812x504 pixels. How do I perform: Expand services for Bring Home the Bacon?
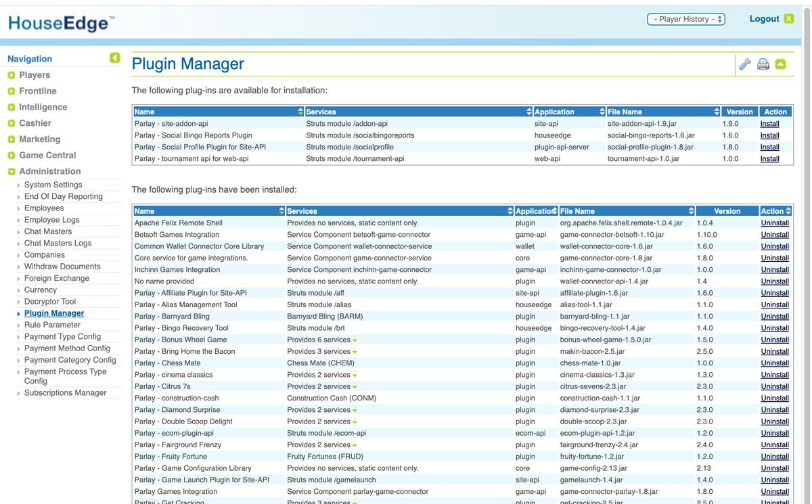[x=355, y=352]
